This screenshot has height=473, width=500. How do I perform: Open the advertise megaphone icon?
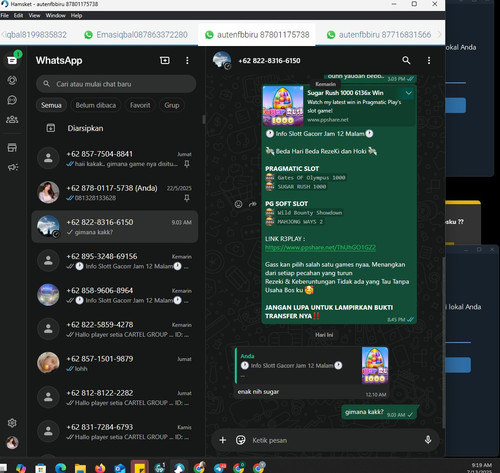(x=12, y=167)
